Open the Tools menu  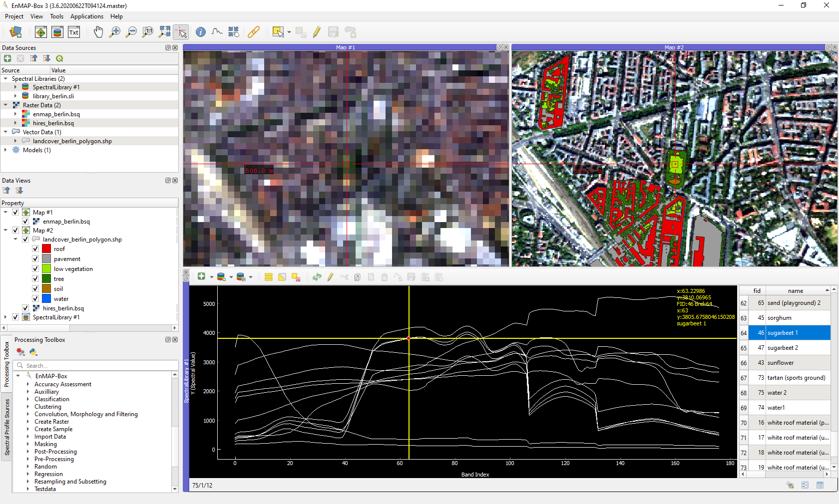(x=56, y=16)
